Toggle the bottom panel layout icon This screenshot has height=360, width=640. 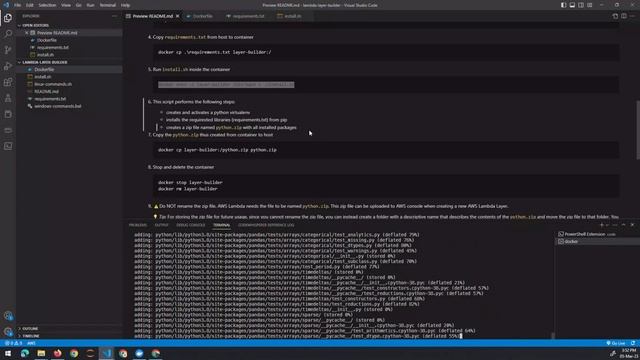tap(572, 5)
